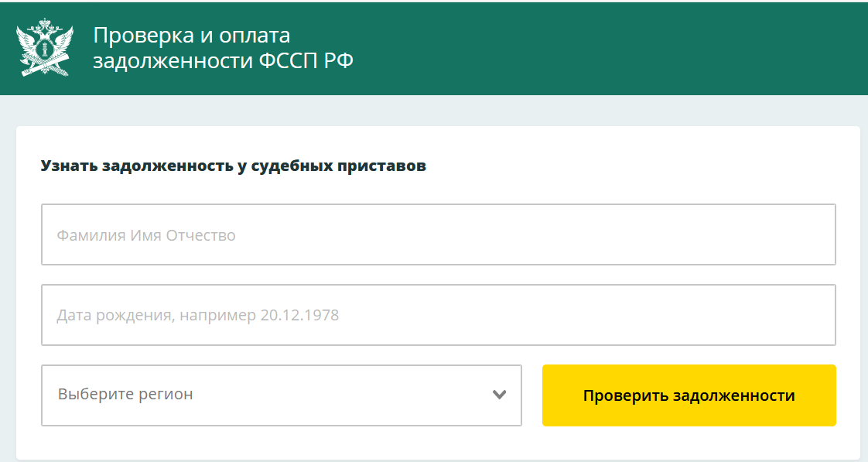Viewport: 868px width, 462px height.
Task: Click the yellow 'Проверить задолженности' button
Action: point(689,395)
